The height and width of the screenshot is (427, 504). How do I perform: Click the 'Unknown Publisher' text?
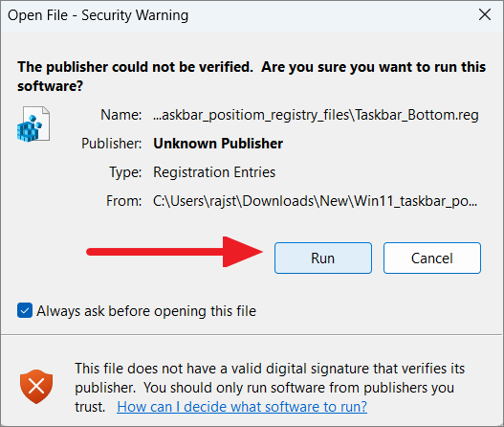point(218,144)
